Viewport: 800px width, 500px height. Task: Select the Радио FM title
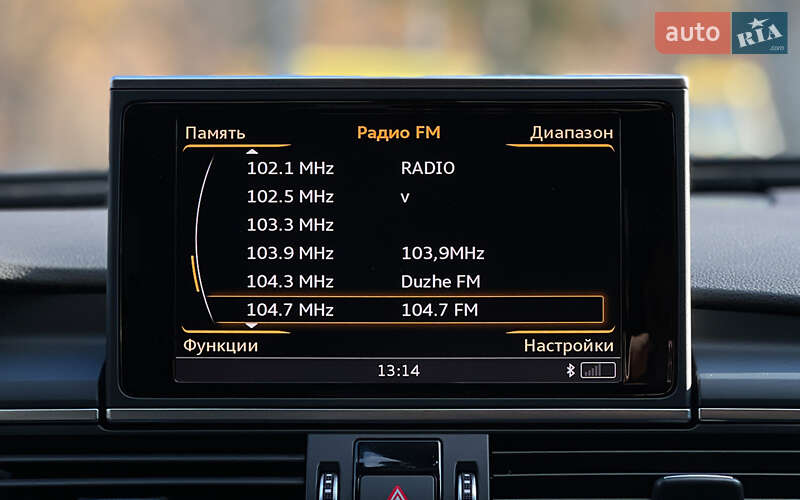(x=398, y=133)
